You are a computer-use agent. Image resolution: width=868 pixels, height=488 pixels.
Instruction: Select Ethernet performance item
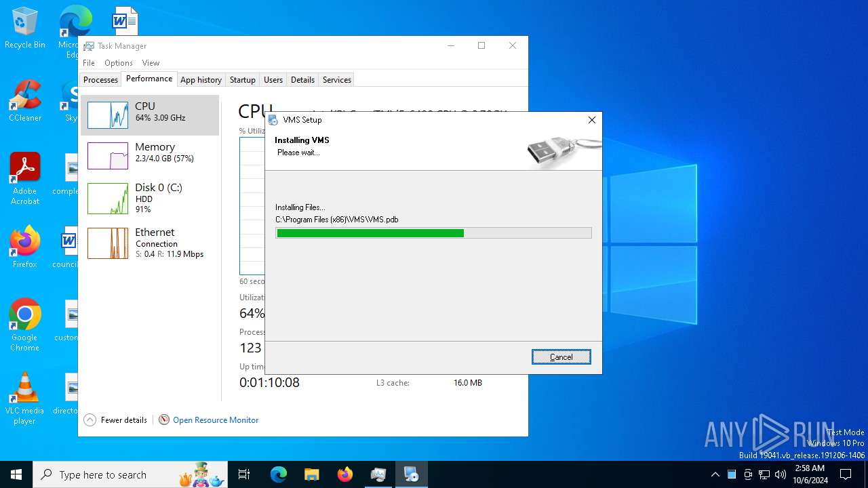(x=150, y=243)
